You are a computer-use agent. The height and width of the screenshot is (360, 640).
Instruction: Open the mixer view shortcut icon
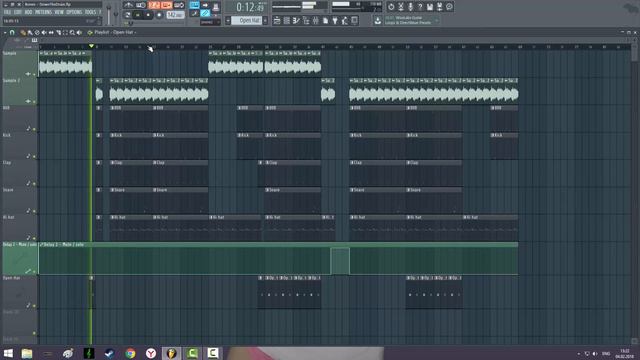[x=316, y=20]
